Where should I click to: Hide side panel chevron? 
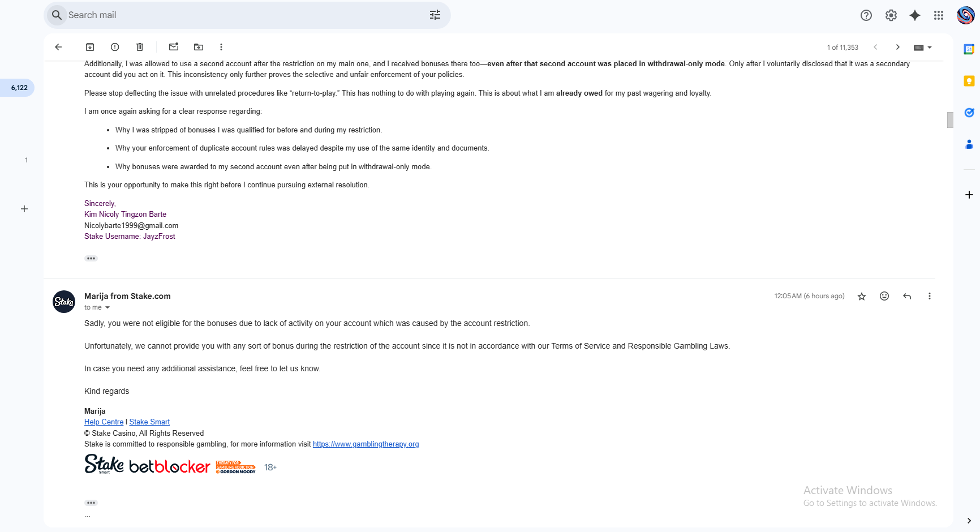[x=969, y=521]
